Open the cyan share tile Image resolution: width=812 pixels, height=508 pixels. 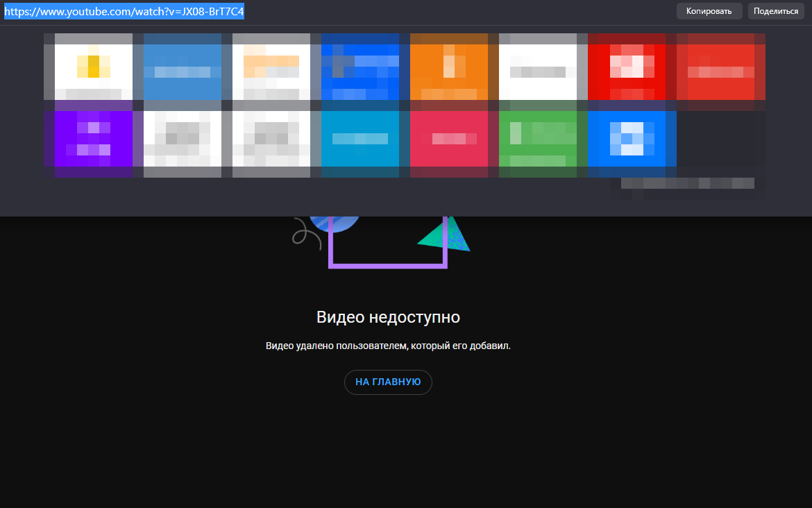tap(360, 139)
